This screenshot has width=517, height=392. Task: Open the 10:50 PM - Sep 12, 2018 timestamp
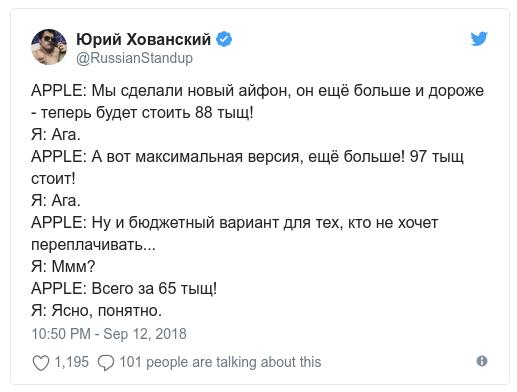pyautogui.click(x=109, y=334)
